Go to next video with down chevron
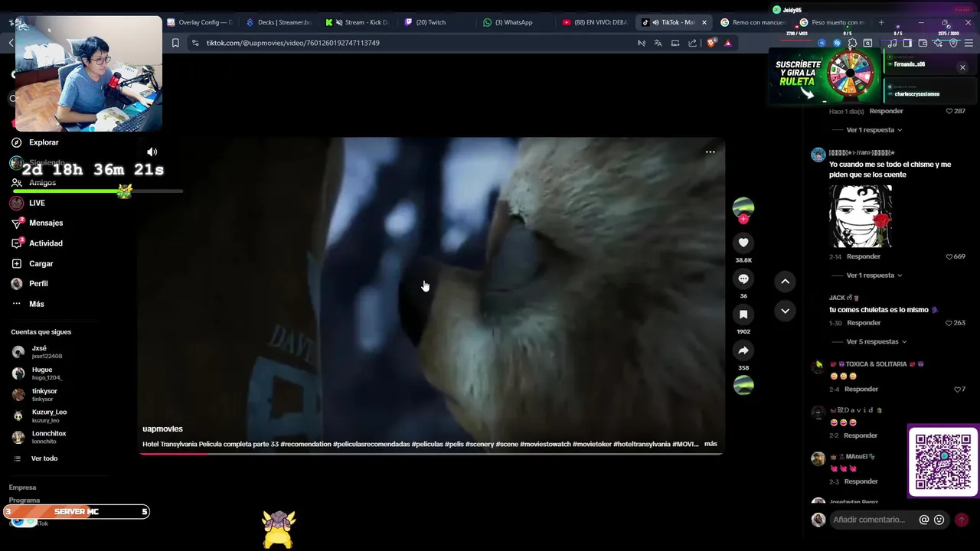The image size is (980, 551). pyautogui.click(x=785, y=311)
